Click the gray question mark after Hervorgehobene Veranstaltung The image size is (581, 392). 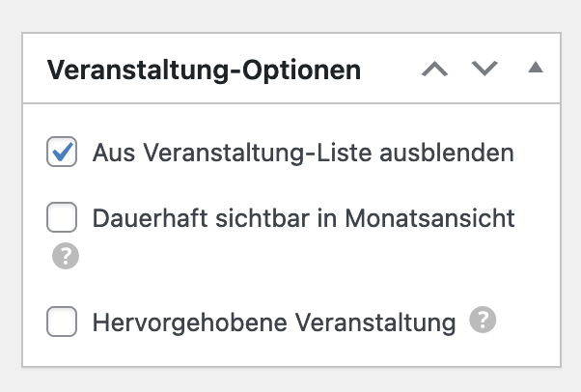483,321
